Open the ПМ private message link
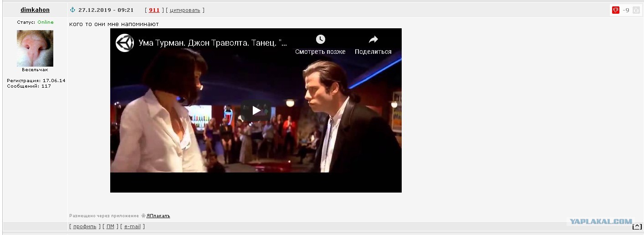This screenshot has width=644, height=235. pos(110,226)
